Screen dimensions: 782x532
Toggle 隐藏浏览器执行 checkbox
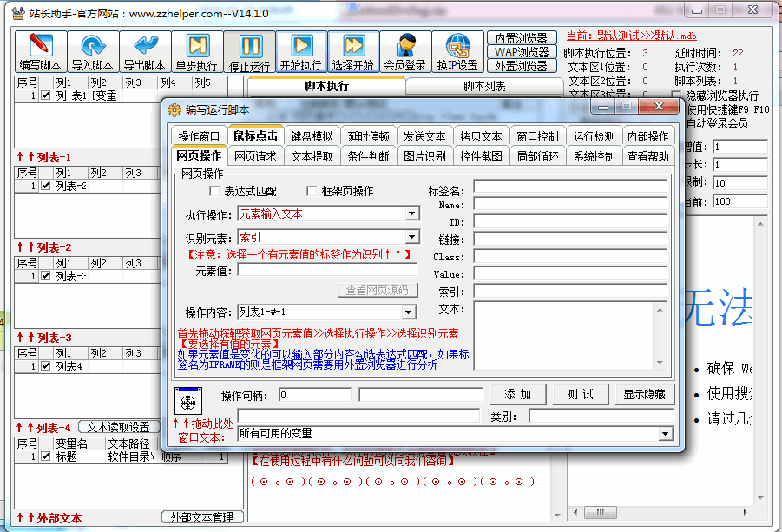(x=677, y=95)
